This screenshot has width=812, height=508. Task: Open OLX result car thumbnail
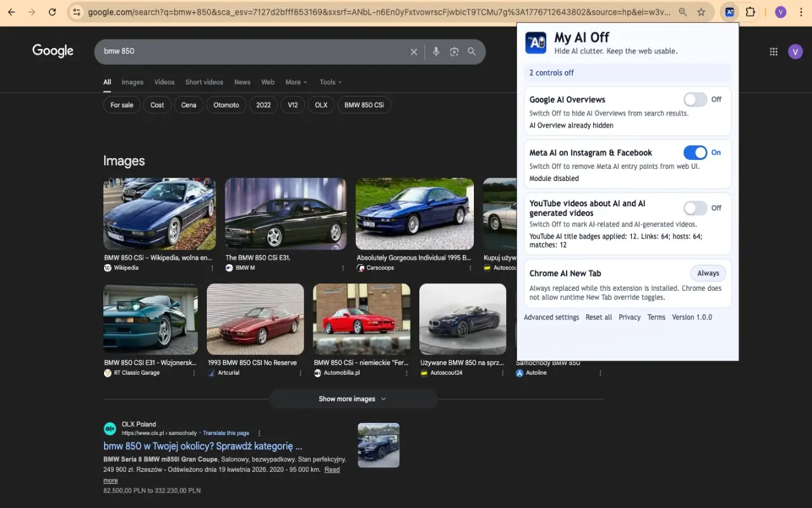pos(379,445)
